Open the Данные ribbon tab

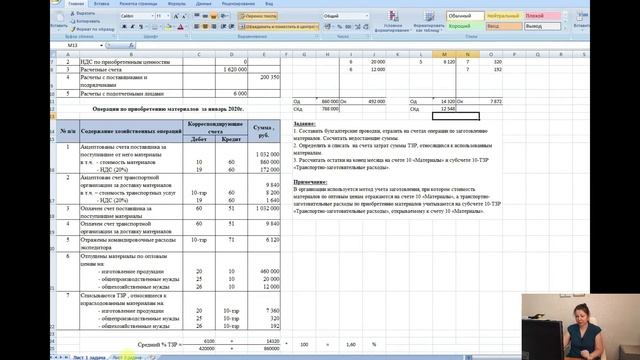coord(203,4)
